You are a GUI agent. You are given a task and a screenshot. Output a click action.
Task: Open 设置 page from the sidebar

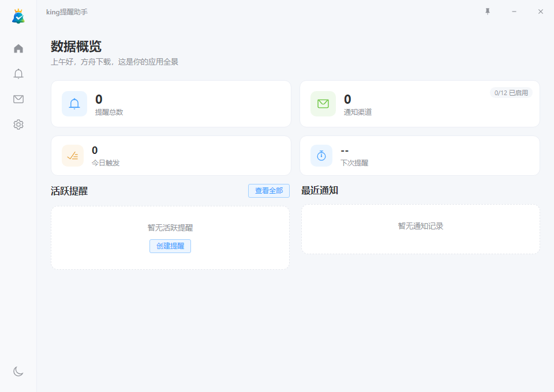pos(18,125)
